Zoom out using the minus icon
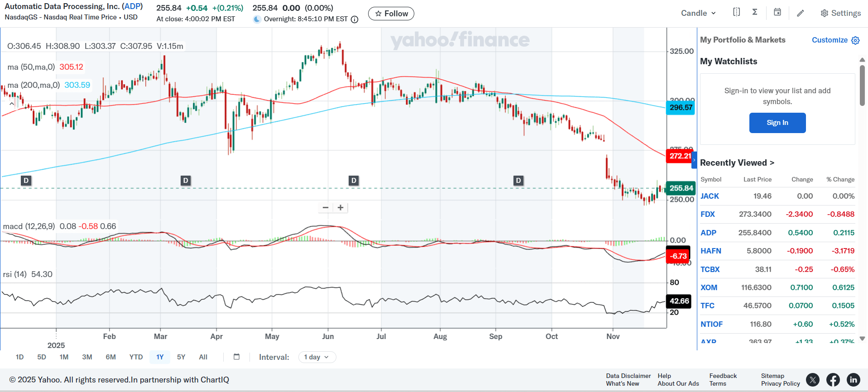This screenshot has height=392, width=868. pos(325,207)
